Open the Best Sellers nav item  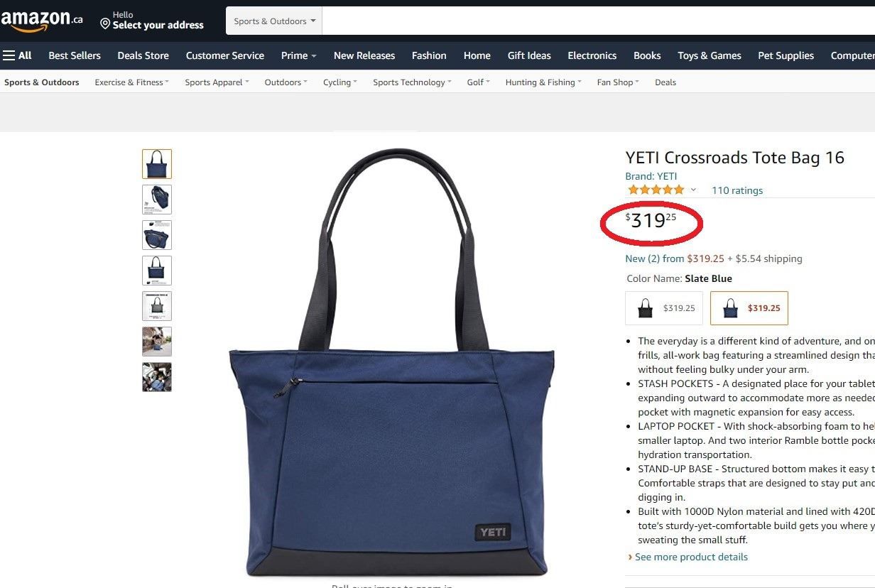tap(75, 55)
